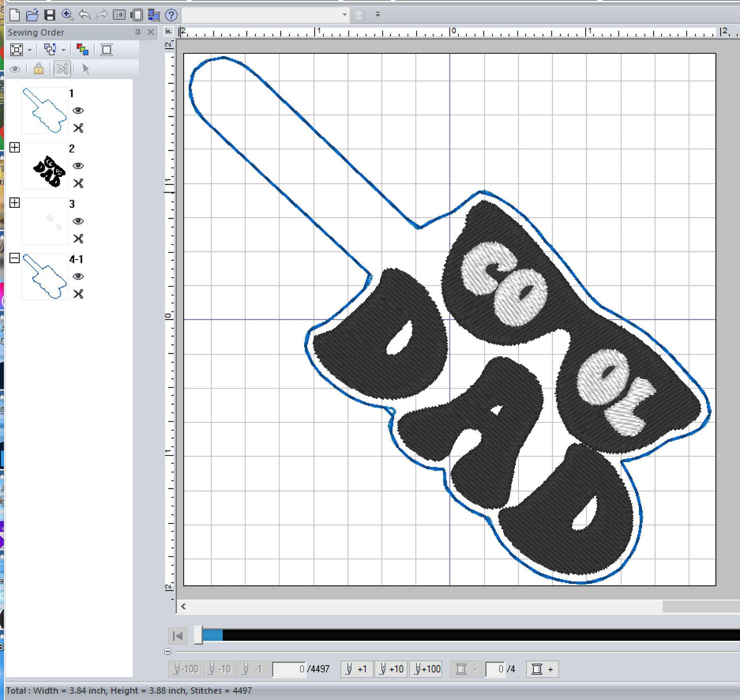Lock the selected pattern in Sewing Order
Viewport: 740px width, 700px height.
pos(38,69)
